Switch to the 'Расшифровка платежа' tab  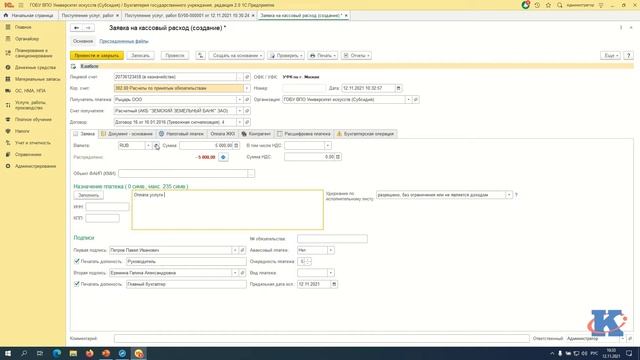304,134
